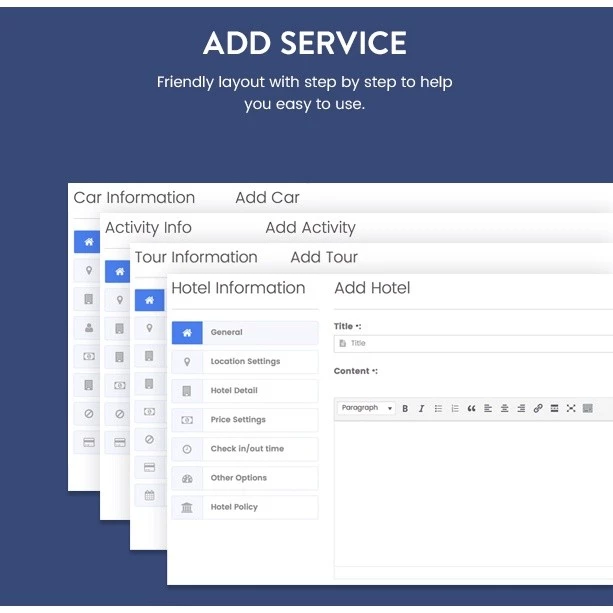Click the ban icon in Activity Info window
The width and height of the screenshot is (613, 613).
pos(120,414)
